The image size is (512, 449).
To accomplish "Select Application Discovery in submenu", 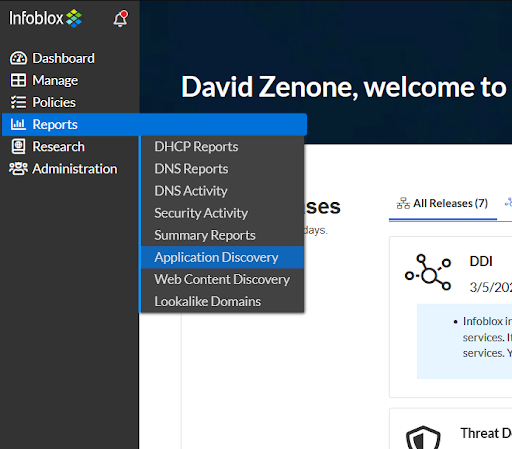I will 222,257.
